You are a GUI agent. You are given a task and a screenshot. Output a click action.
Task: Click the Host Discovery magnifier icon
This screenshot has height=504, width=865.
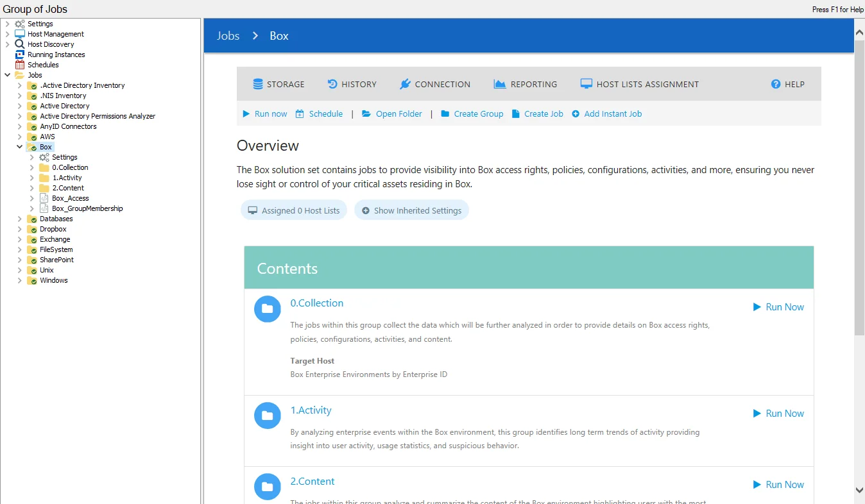[20, 44]
